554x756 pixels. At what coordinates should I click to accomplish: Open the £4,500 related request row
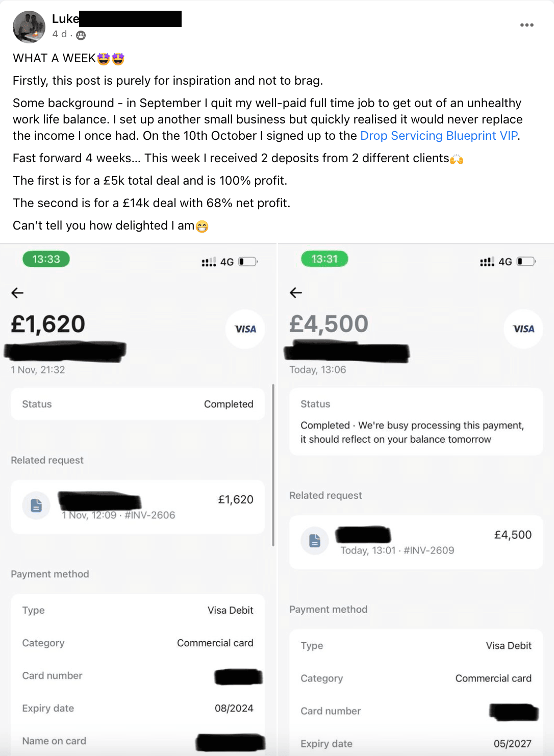tap(416, 542)
